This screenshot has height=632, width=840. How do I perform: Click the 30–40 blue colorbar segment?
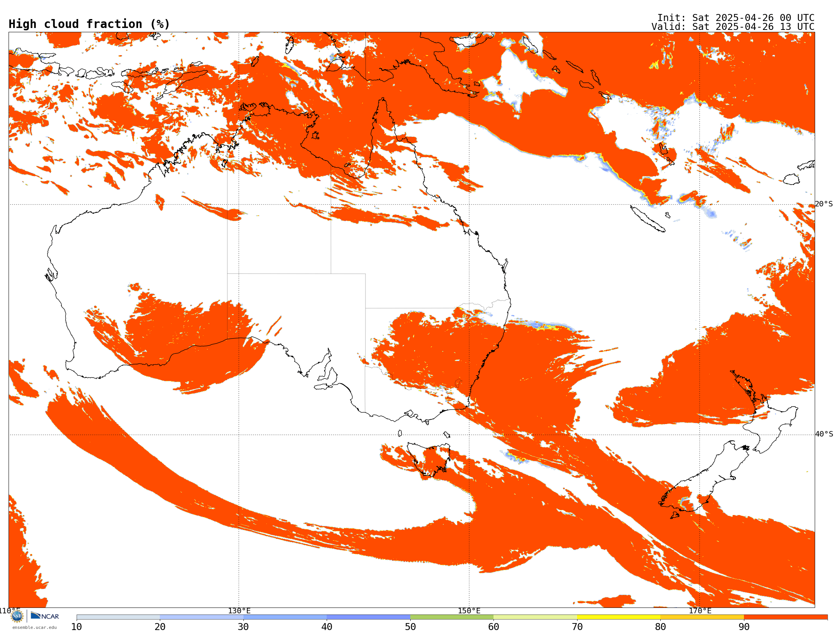285,617
